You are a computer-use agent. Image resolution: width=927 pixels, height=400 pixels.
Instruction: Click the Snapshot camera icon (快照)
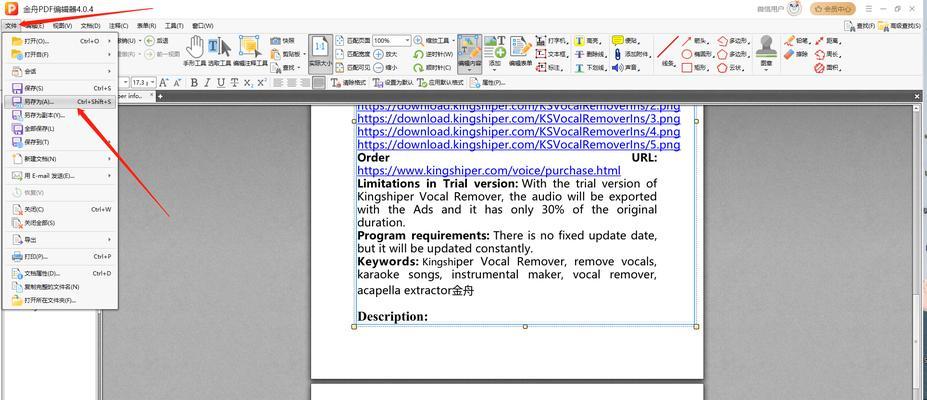click(x=282, y=41)
